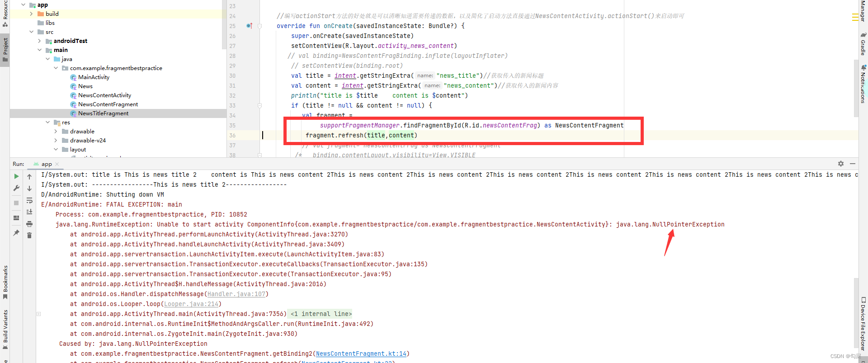Click the editor warning stripe indicator

(855, 18)
